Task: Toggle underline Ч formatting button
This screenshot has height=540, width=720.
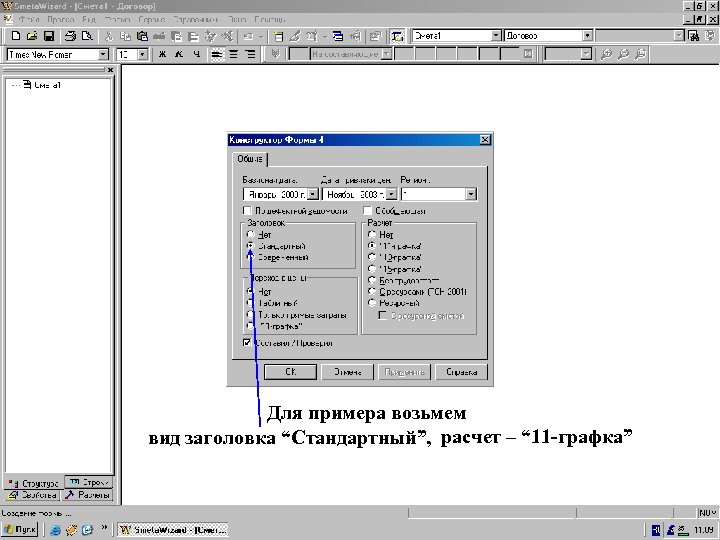Action: [197, 54]
